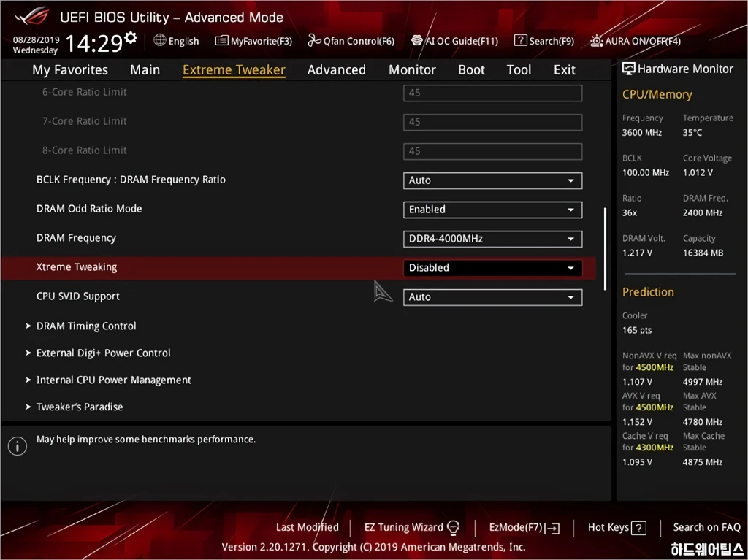
Task: Click the 165 pts cooler score
Action: click(x=637, y=330)
